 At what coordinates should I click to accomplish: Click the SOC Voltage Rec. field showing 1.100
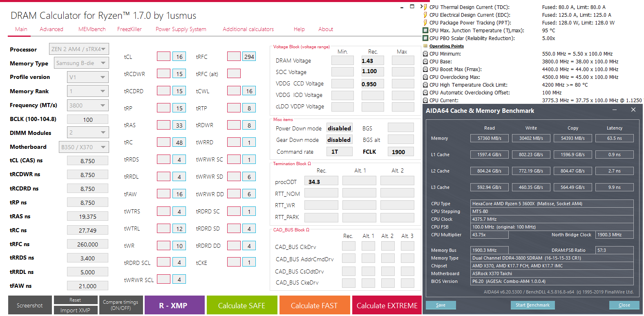(x=373, y=72)
